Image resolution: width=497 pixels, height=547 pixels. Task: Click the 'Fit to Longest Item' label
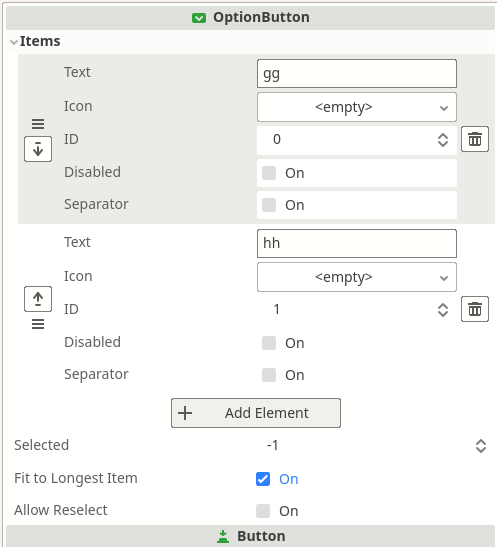coord(76,478)
